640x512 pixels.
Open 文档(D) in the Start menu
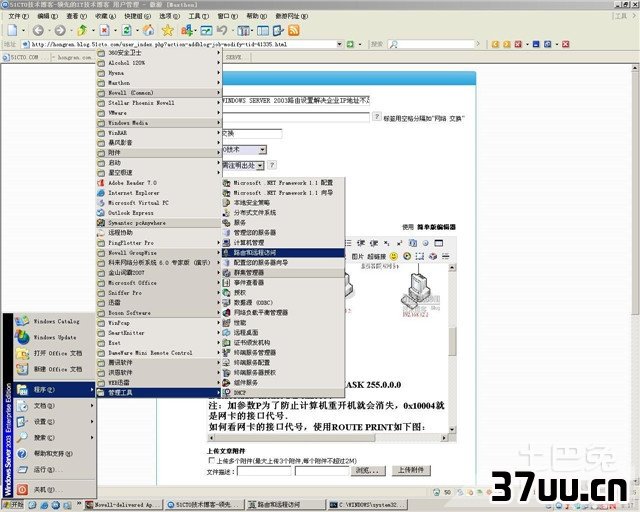(54, 406)
